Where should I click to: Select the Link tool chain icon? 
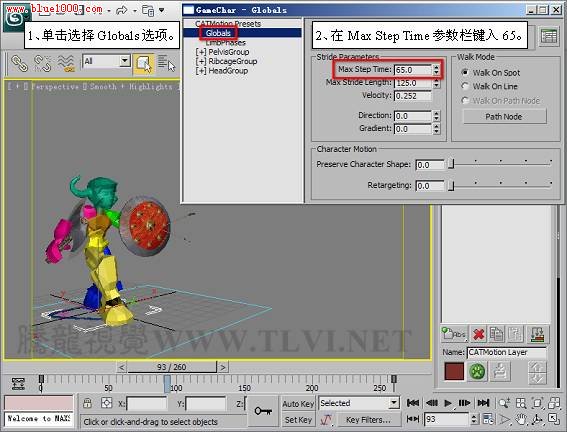[x=19, y=63]
